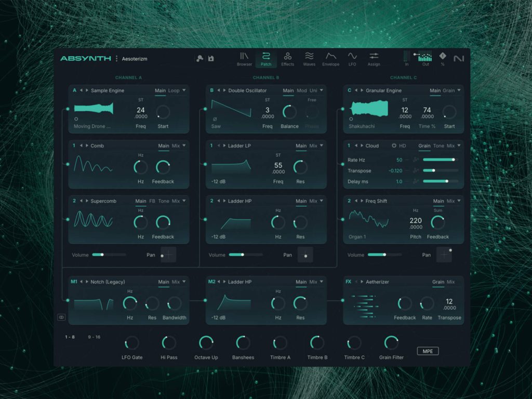Open Tone tab in Cloud module

tap(438, 145)
